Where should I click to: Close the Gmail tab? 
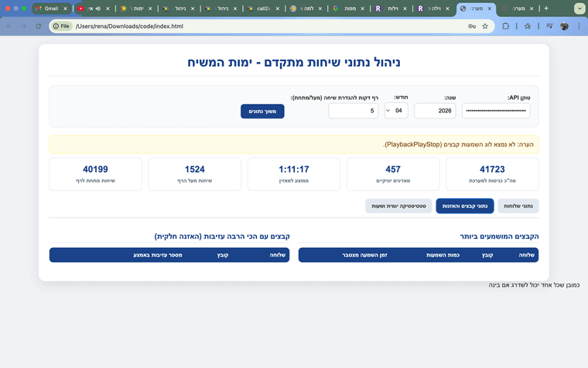tap(65, 9)
